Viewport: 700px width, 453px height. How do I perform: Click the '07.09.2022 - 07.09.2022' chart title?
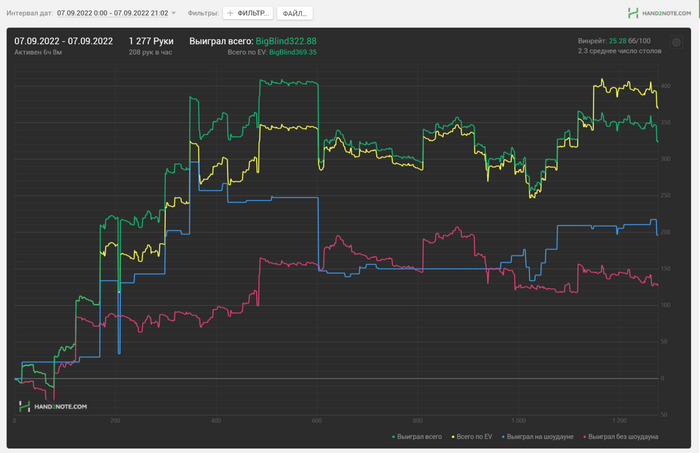point(63,41)
